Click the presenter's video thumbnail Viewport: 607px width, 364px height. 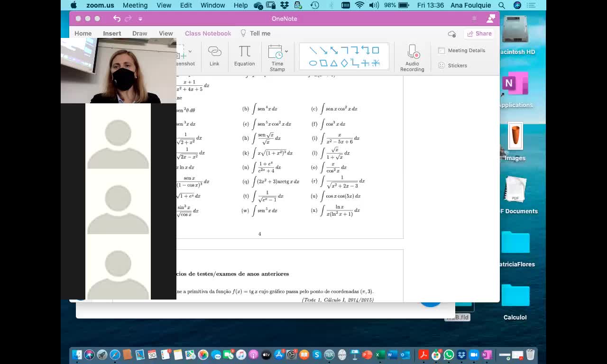[x=119, y=71]
